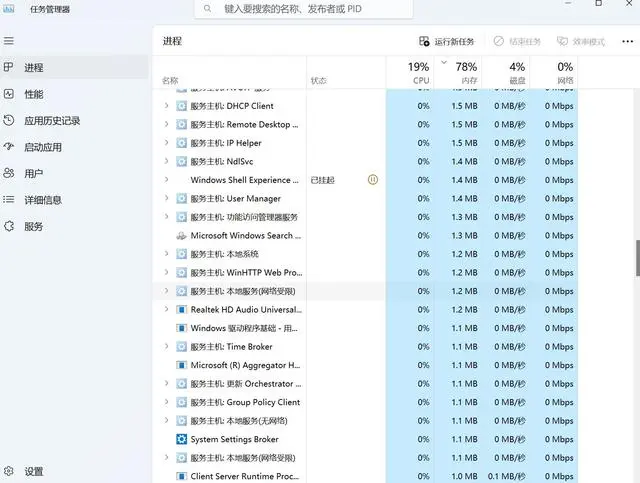Click the System Settings Broker gear icon
The image size is (640, 483).
click(x=181, y=439)
